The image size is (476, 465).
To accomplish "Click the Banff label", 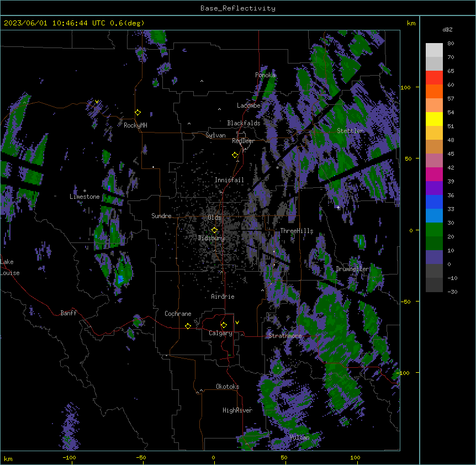I will tap(68, 313).
